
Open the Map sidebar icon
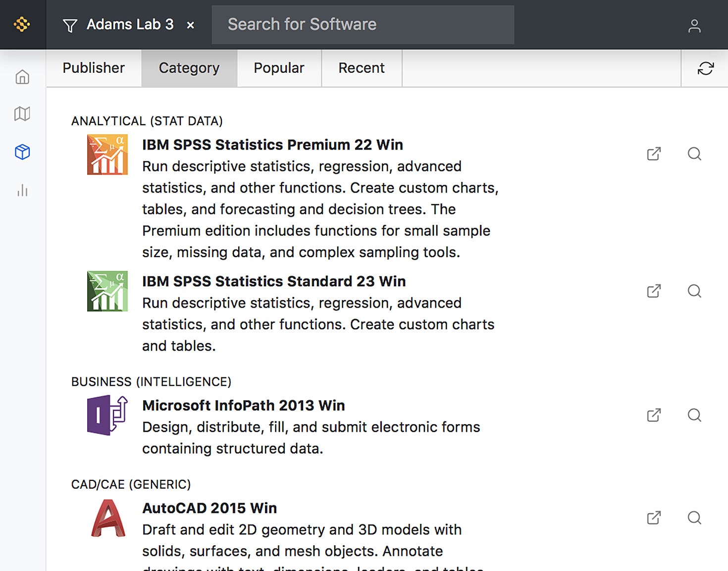tap(22, 114)
